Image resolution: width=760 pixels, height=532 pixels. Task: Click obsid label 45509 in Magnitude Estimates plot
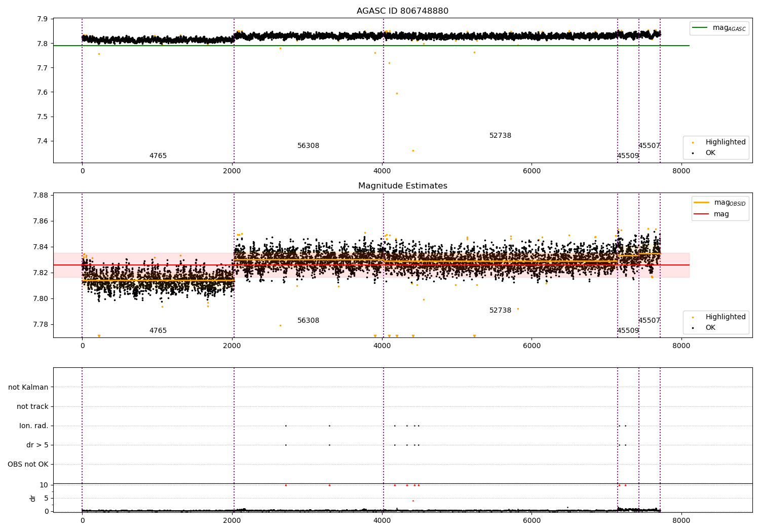[x=628, y=331]
